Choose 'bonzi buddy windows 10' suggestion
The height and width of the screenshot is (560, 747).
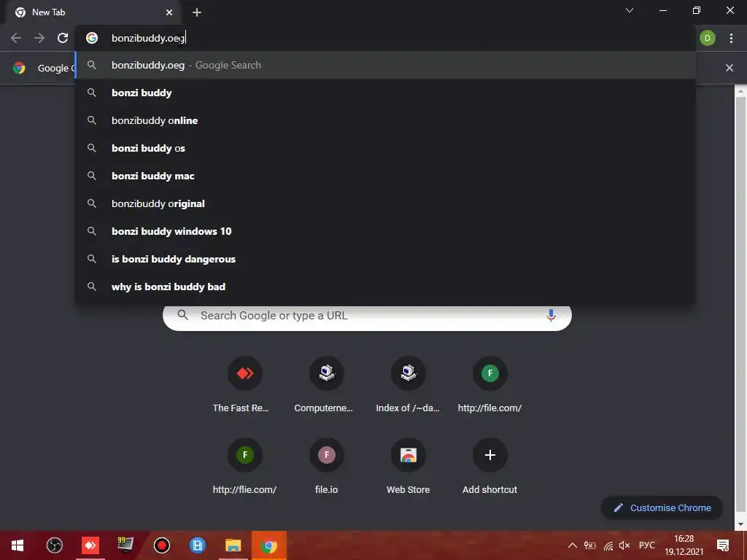pos(385,231)
